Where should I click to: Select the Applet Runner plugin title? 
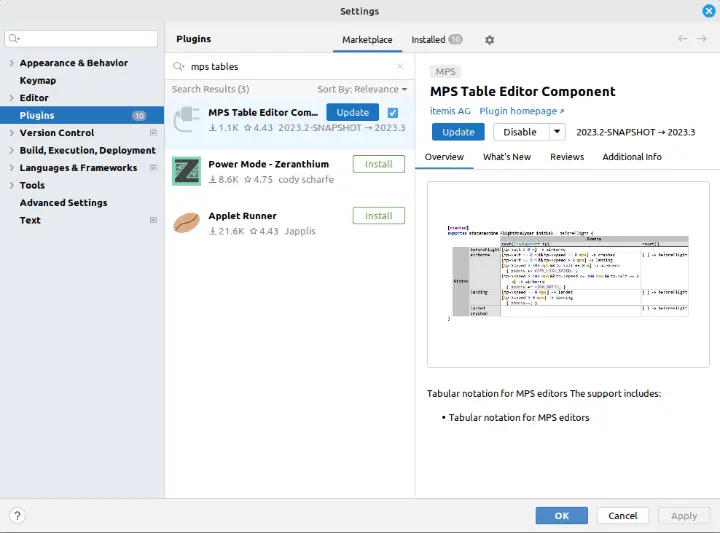[242, 216]
